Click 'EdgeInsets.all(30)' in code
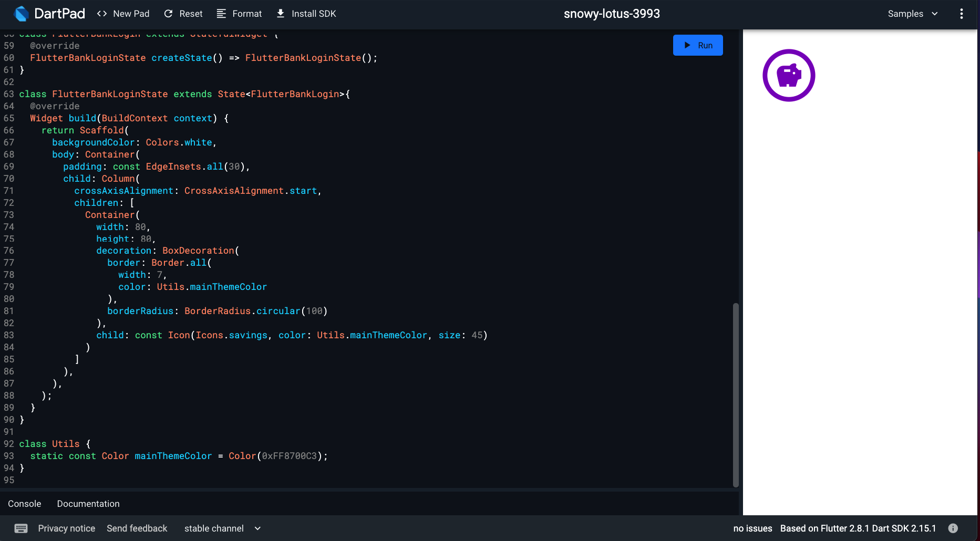Viewport: 980px width, 541px height. pos(195,167)
